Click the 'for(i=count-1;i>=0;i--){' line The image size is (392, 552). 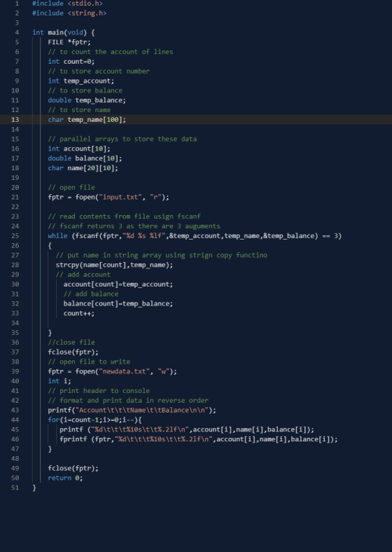tap(94, 420)
